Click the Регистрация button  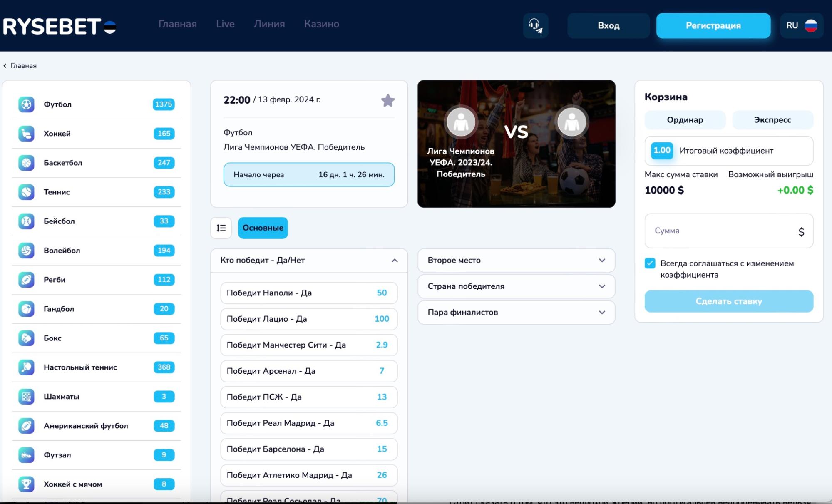713,25
